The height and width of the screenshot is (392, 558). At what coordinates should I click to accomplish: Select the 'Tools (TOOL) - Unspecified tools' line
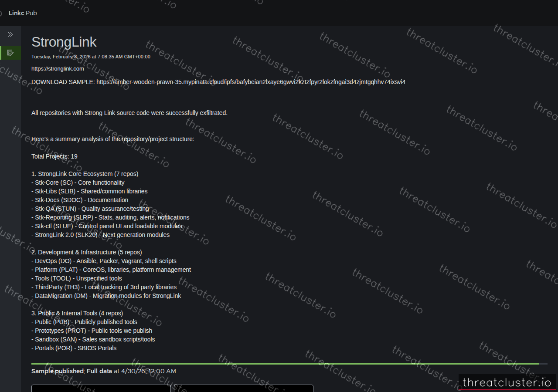[x=77, y=278]
